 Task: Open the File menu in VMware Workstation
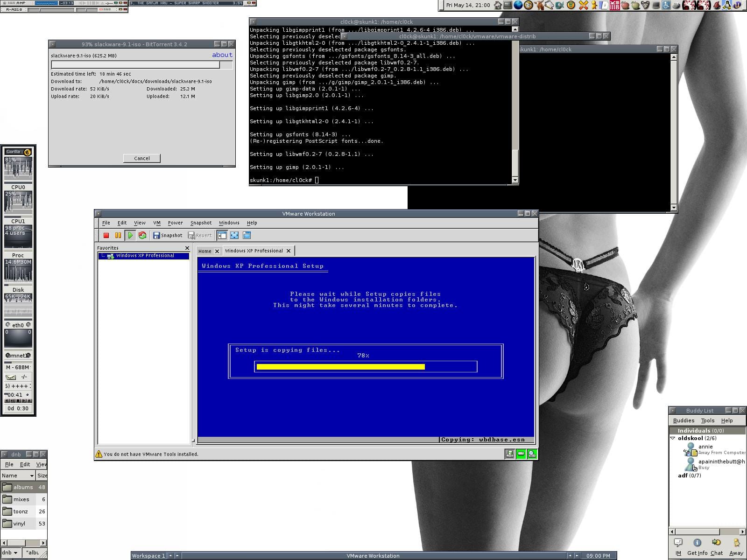(x=106, y=223)
